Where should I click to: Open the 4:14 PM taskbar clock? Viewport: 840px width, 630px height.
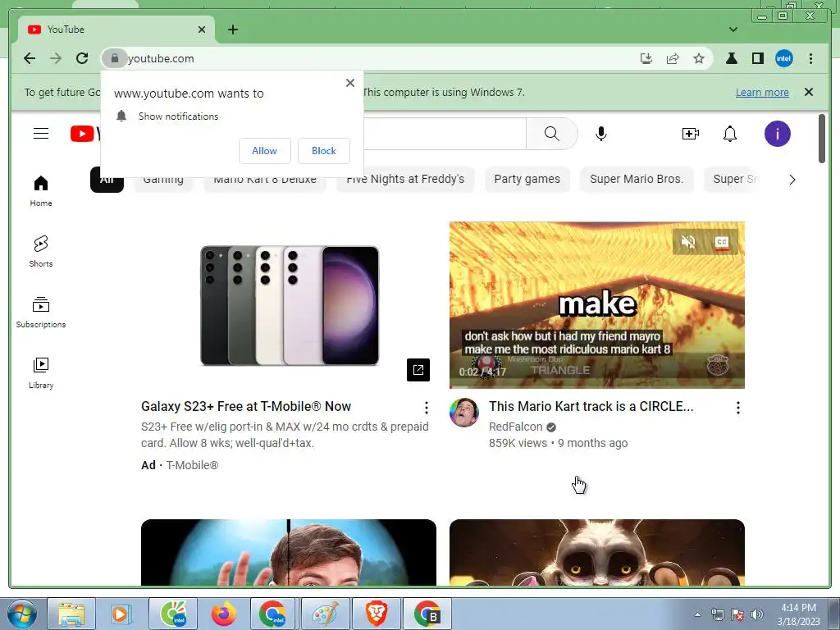click(x=798, y=614)
